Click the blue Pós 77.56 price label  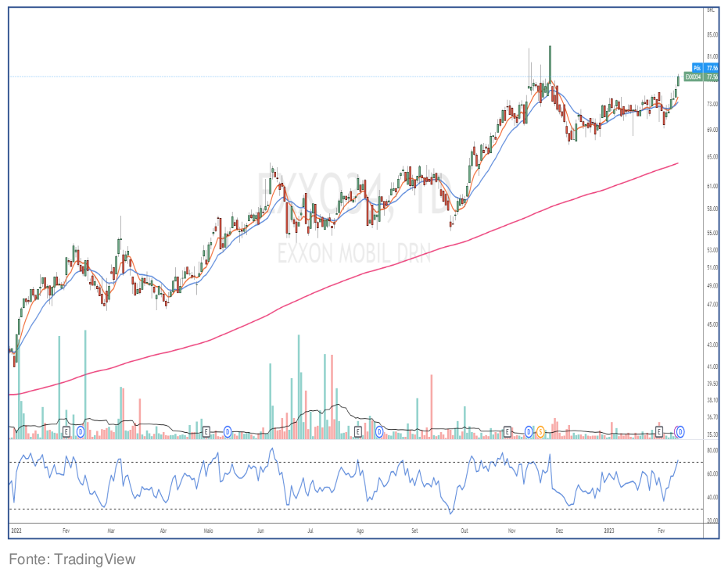click(x=705, y=68)
